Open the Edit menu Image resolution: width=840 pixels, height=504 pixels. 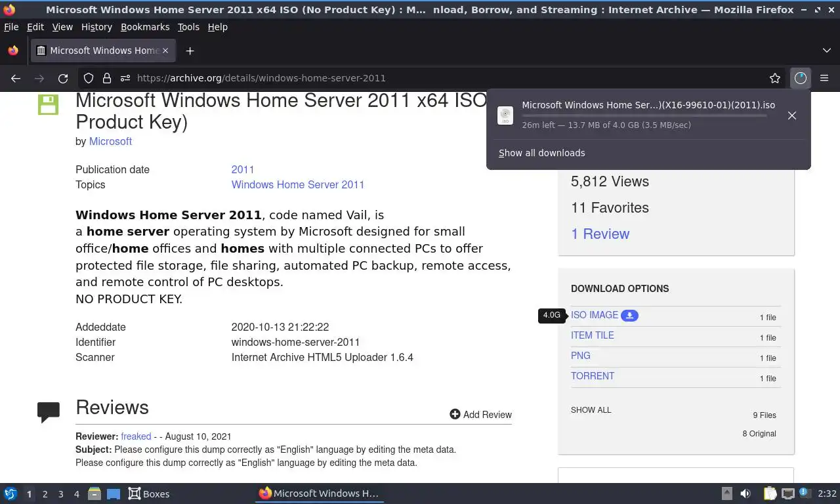click(35, 27)
